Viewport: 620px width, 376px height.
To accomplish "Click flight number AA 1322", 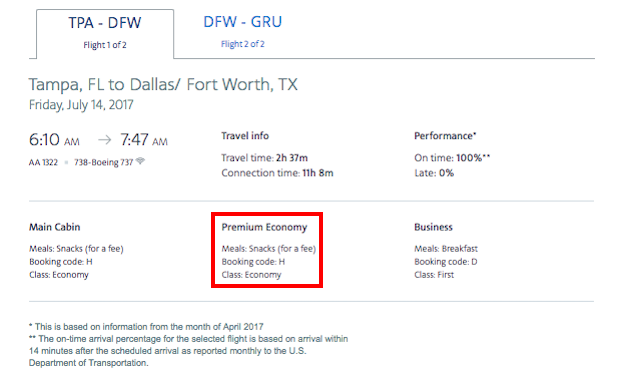I will pos(43,162).
